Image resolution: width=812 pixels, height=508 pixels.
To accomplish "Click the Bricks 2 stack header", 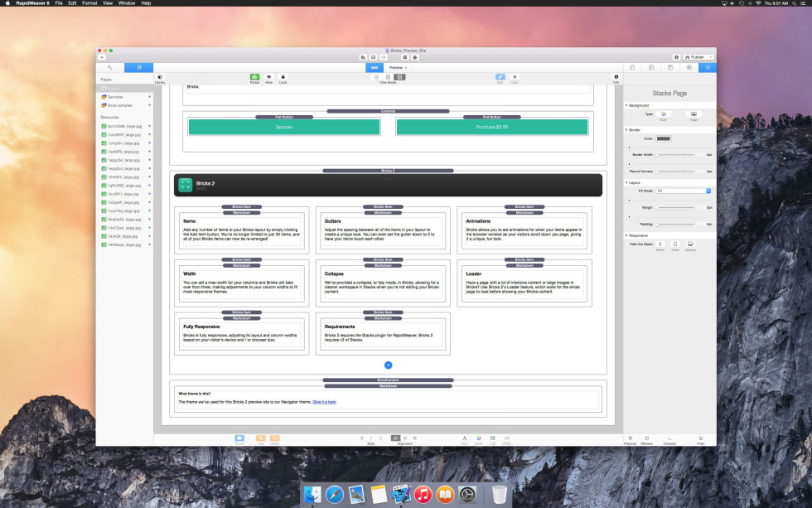I will click(388, 185).
